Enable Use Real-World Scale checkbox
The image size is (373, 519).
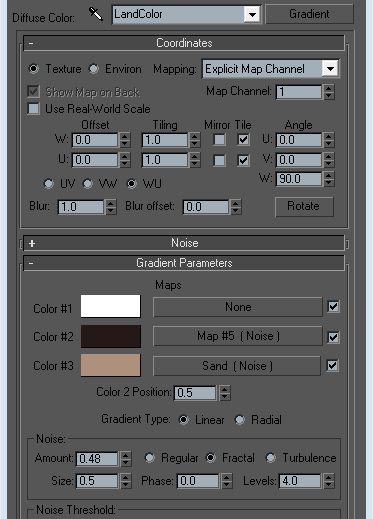[34, 109]
